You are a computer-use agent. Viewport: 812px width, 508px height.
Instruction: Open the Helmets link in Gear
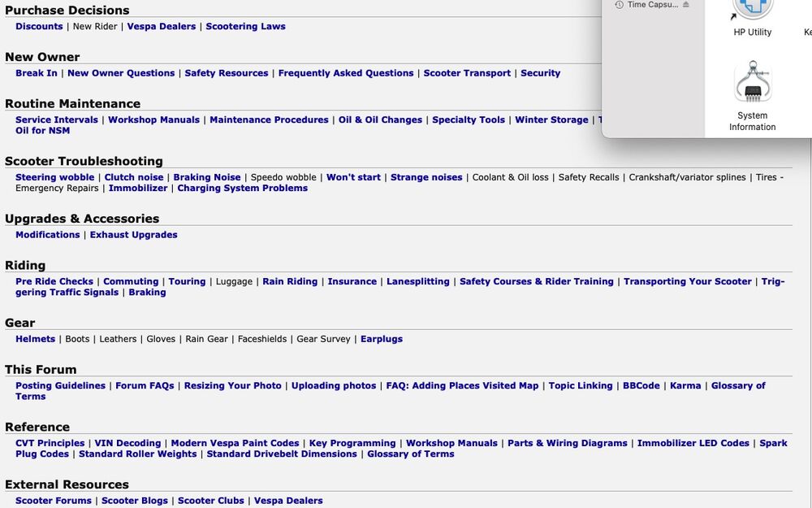(35, 338)
